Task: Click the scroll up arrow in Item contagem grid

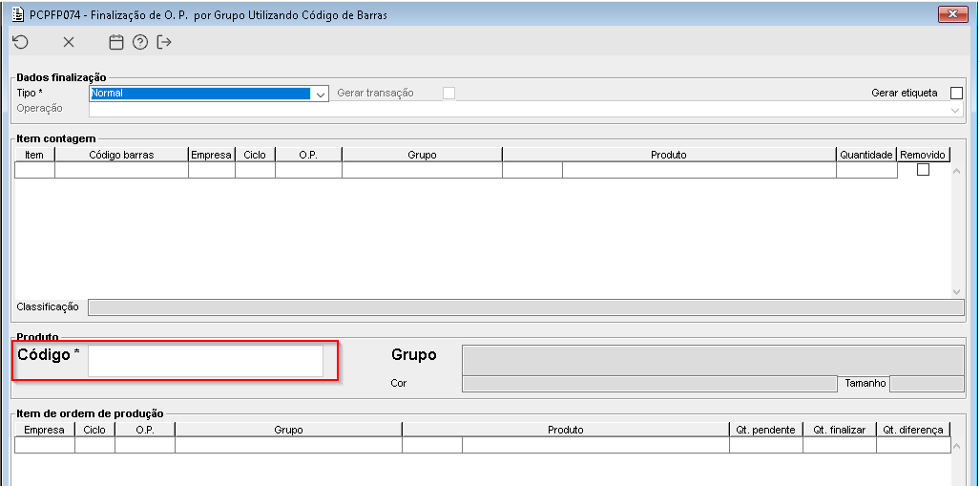Action: coord(956,171)
